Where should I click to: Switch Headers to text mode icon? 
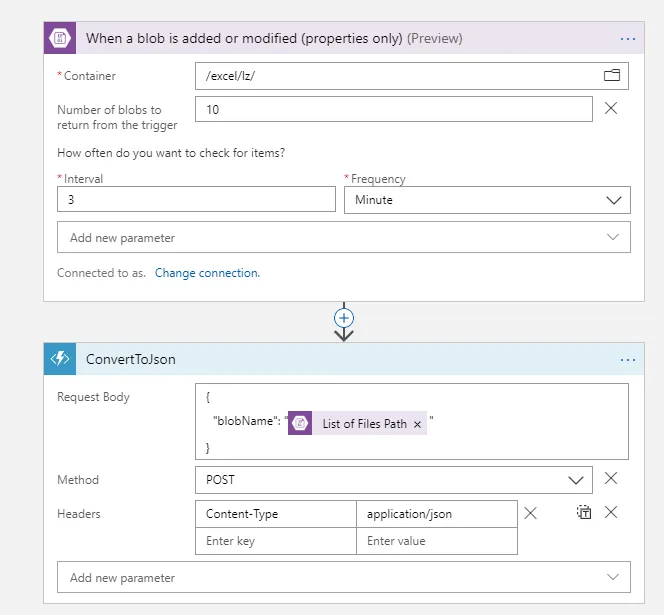click(x=584, y=513)
